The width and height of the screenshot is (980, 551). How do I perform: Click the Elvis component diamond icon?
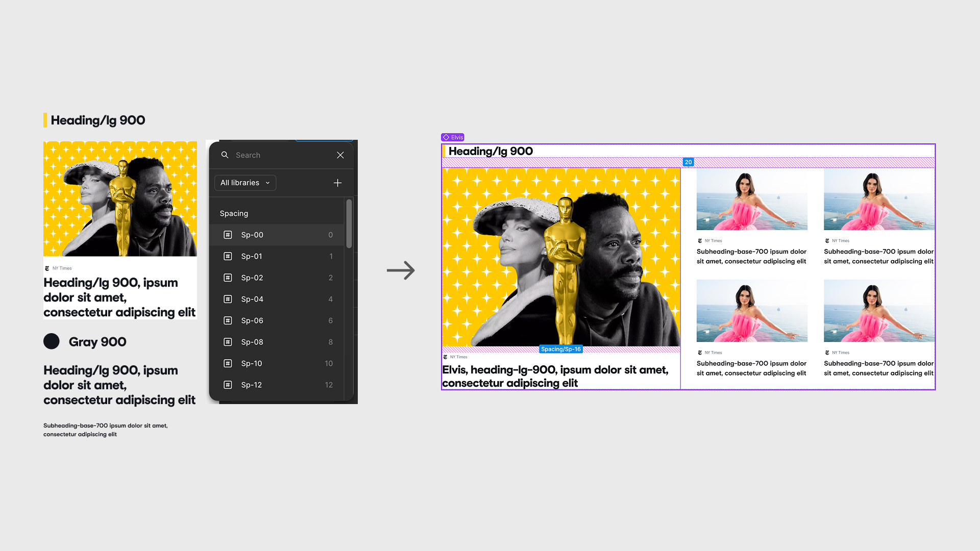point(446,137)
